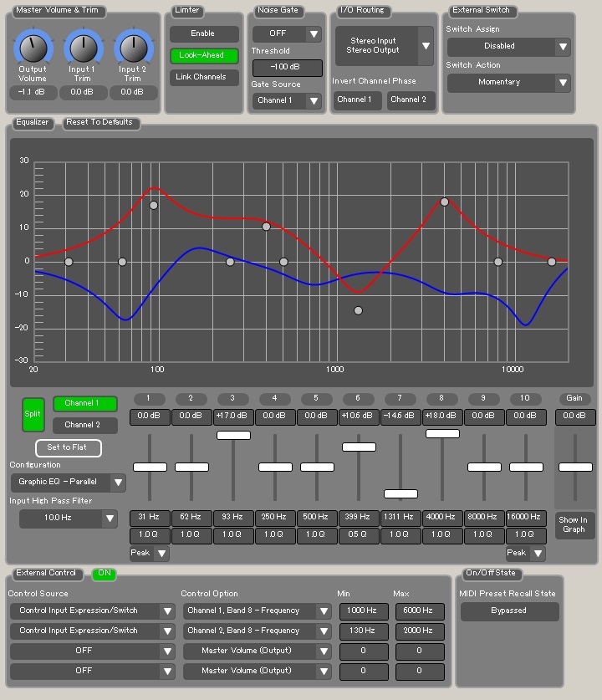Click the Set to Flat button
Image resolution: width=602 pixels, height=700 pixels.
[x=69, y=448]
